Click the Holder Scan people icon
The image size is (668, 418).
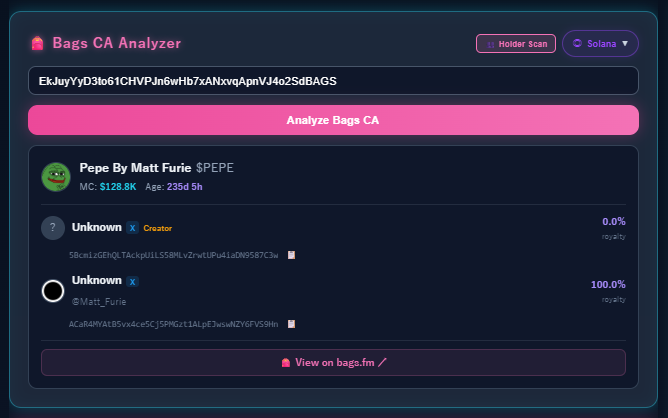pyautogui.click(x=490, y=44)
